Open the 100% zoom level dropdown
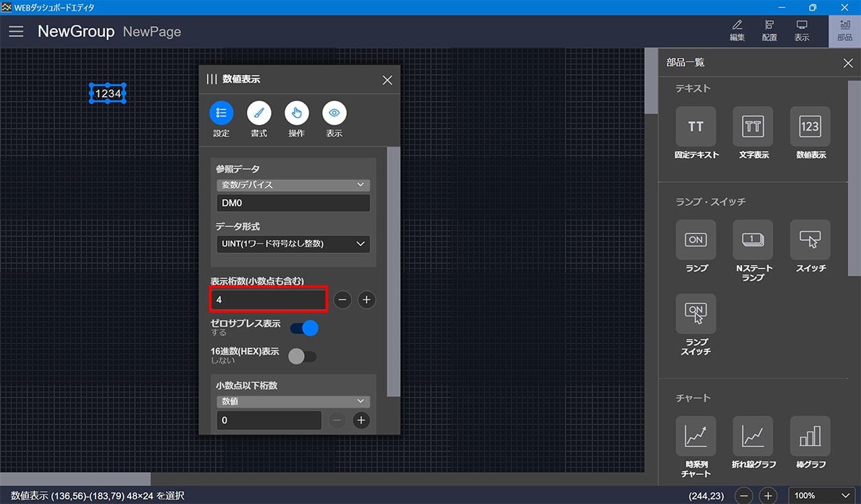Screen dimensions: 861x504 (821, 496)
